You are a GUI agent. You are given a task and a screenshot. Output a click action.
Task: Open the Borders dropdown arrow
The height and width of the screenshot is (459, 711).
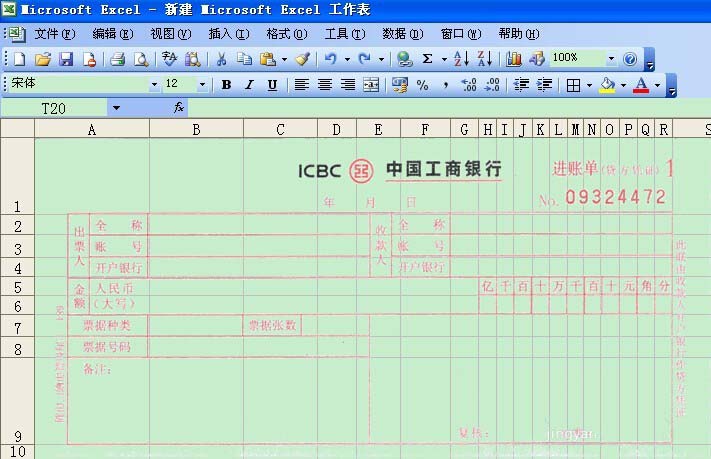[589, 85]
